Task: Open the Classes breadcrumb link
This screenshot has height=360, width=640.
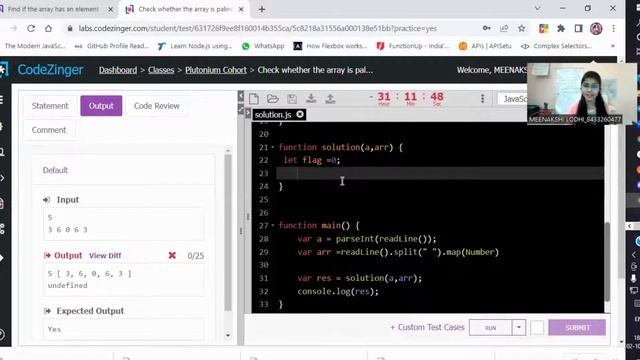Action: [x=161, y=70]
